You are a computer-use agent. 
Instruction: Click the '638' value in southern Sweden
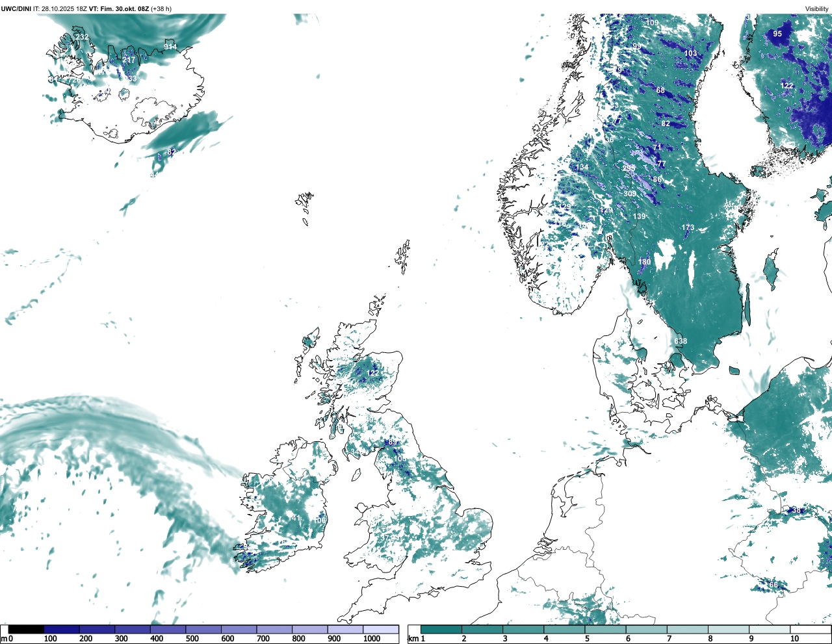click(681, 341)
